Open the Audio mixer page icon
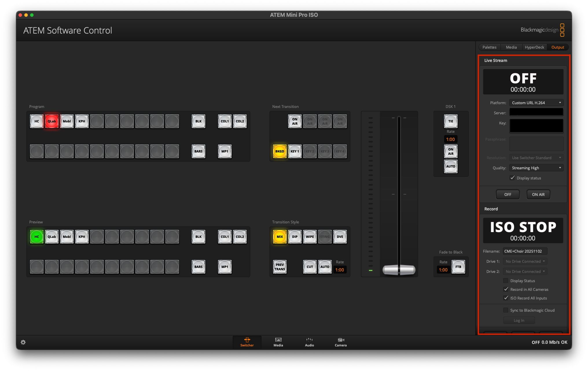588x371 pixels. (x=309, y=342)
